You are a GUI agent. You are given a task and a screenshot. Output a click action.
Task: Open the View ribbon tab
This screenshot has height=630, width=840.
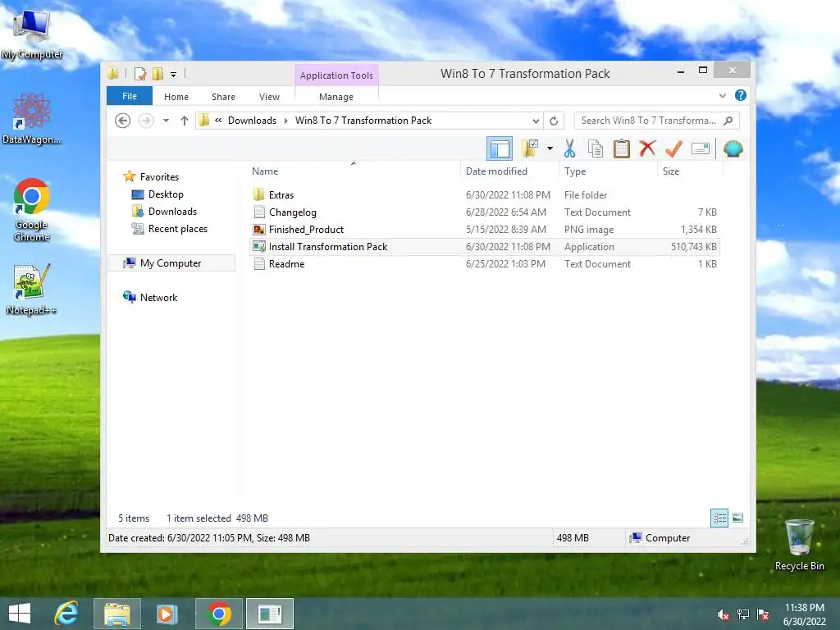(269, 97)
